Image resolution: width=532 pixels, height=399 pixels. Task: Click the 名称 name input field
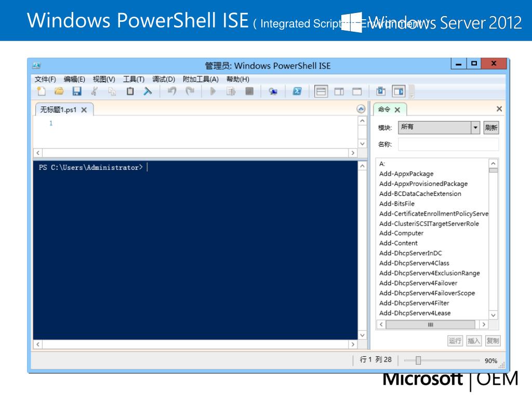[x=448, y=144]
